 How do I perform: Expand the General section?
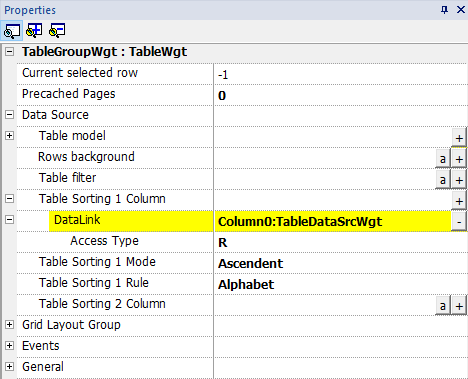9,367
